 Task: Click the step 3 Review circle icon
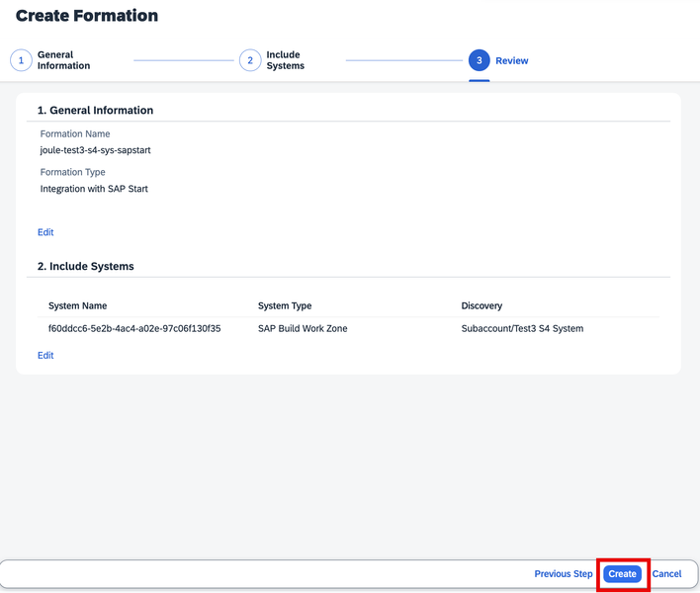point(479,60)
